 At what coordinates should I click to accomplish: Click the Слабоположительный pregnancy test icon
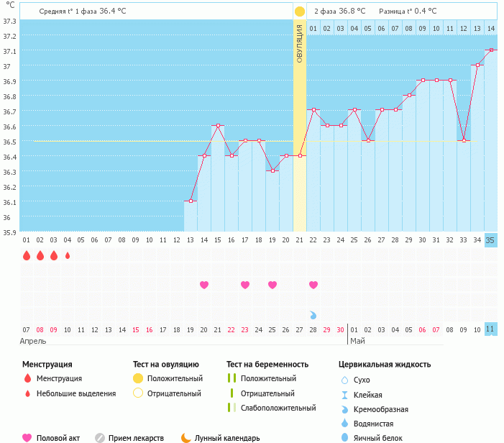coord(231,408)
